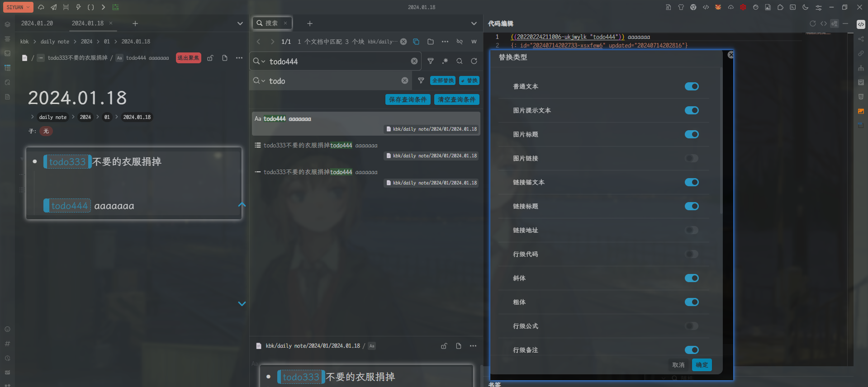Open search history dropdown beside todo444
The width and height of the screenshot is (868, 387).
click(259, 61)
